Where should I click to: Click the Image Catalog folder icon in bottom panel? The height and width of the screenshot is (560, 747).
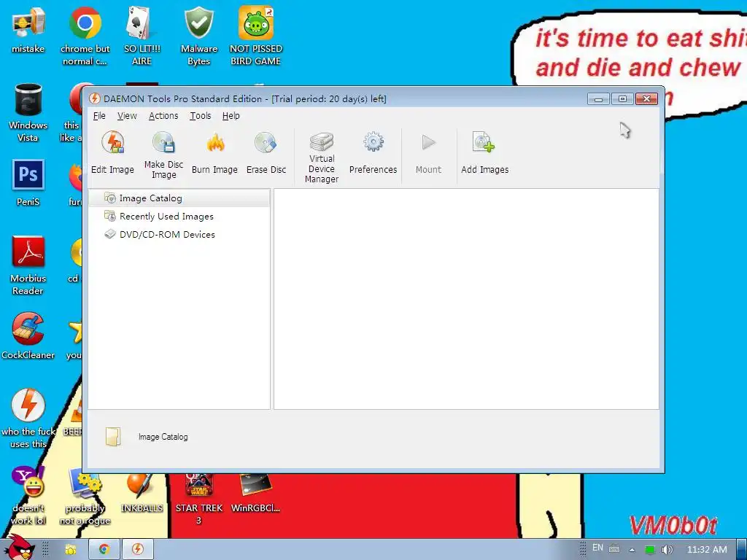pos(113,436)
